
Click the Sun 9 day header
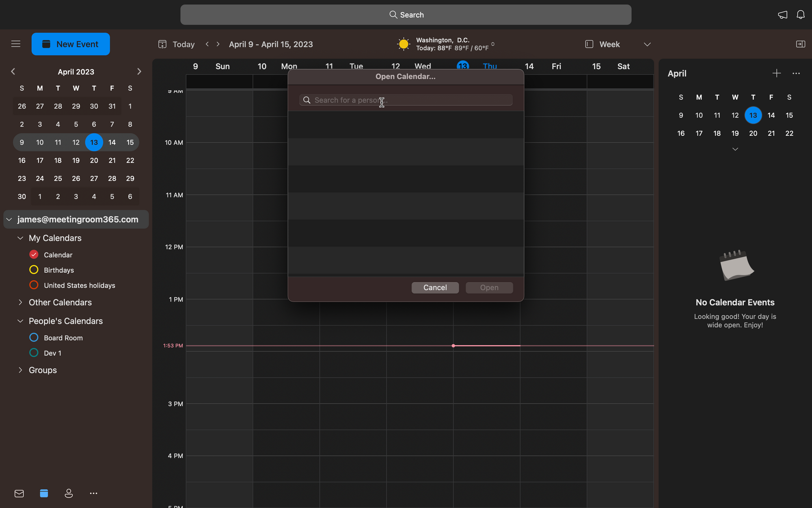click(211, 66)
